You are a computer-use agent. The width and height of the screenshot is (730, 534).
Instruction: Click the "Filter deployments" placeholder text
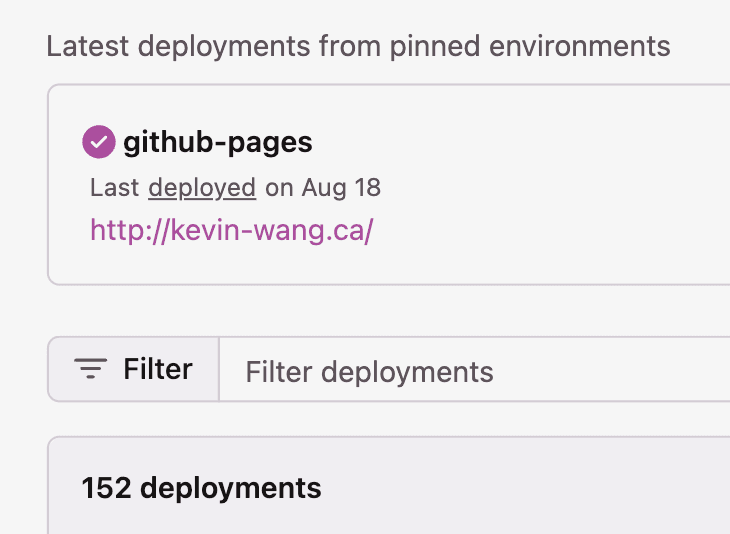(x=369, y=372)
